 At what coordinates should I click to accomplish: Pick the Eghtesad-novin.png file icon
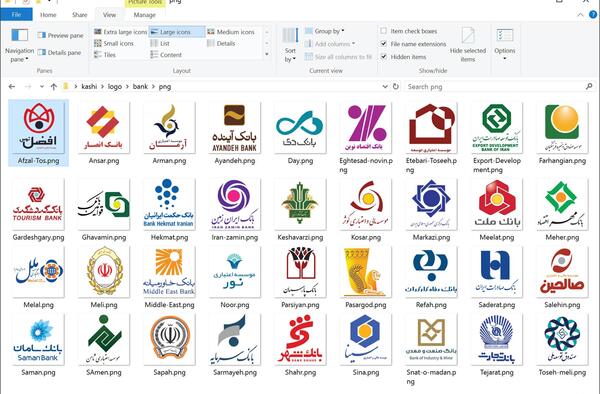click(365, 127)
